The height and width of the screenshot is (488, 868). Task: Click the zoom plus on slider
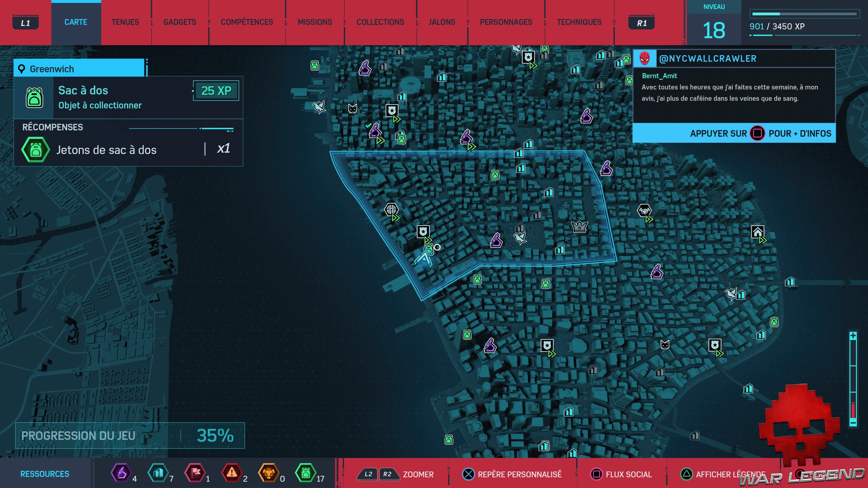click(853, 336)
